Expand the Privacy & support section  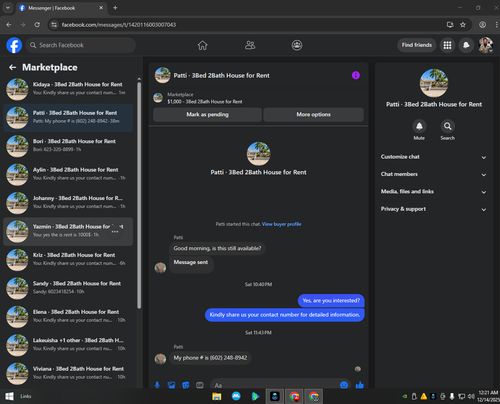(x=434, y=209)
